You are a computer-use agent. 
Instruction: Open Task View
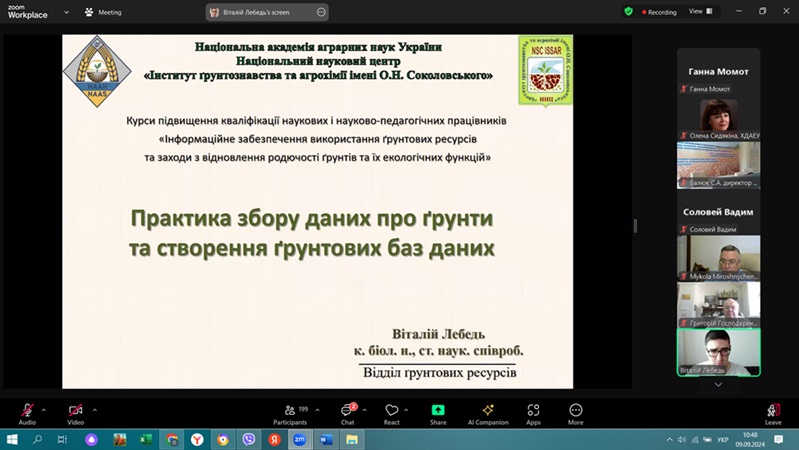(62, 439)
